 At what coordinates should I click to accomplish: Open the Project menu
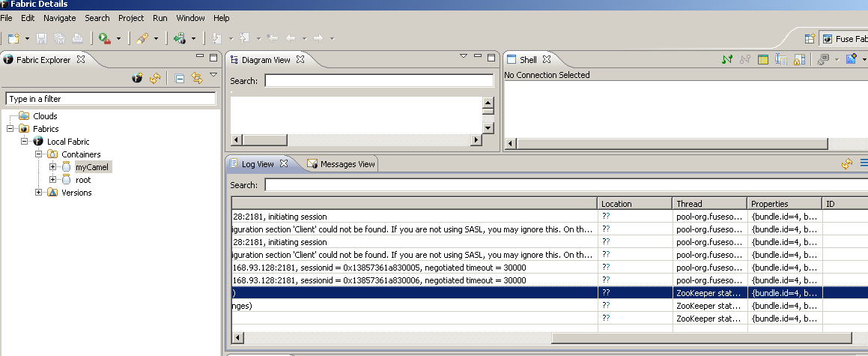pos(131,18)
